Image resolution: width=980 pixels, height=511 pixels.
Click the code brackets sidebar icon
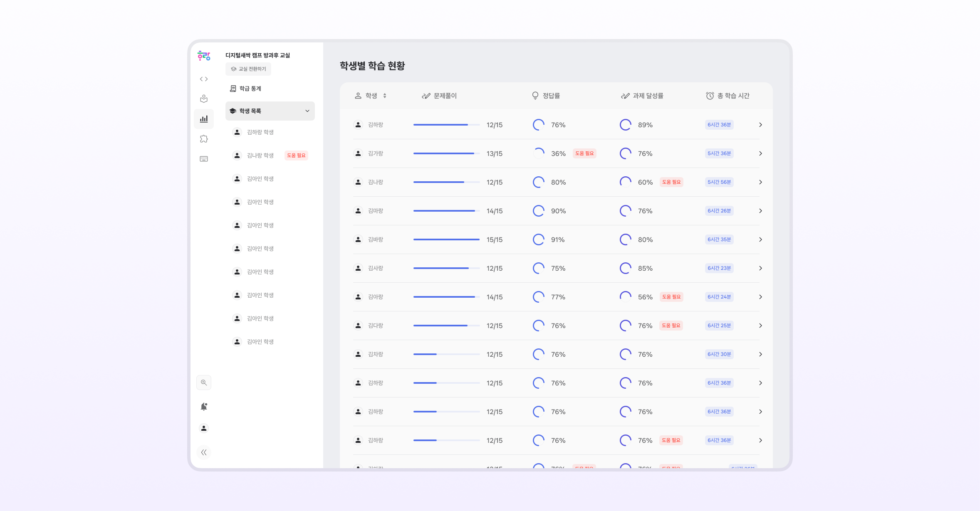204,79
